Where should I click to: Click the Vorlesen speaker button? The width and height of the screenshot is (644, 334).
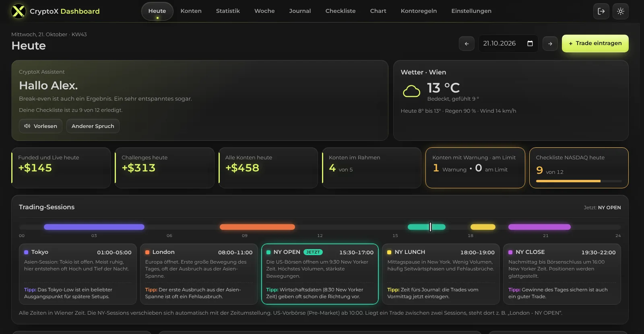(41, 126)
